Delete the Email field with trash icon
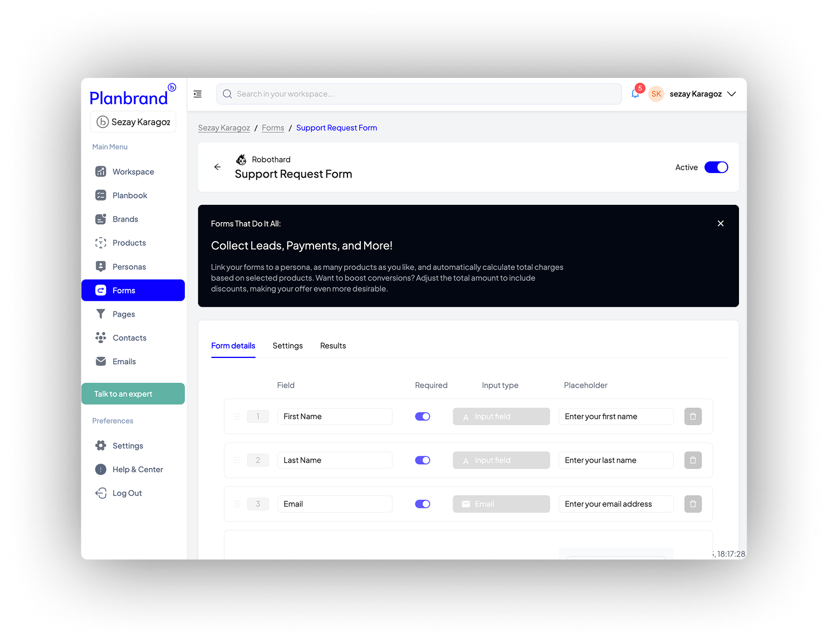Screen dimensions: 828x644 coord(693,504)
